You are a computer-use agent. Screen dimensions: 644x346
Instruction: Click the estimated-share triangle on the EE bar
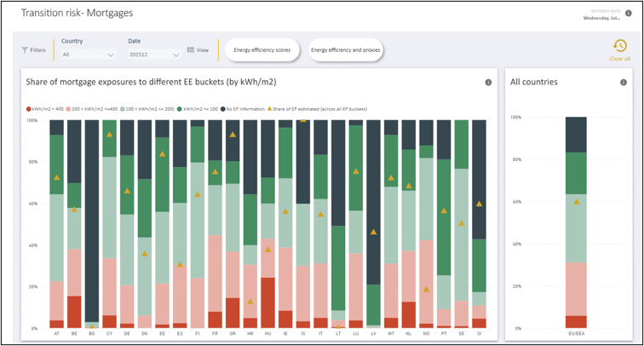pyautogui.click(x=162, y=153)
